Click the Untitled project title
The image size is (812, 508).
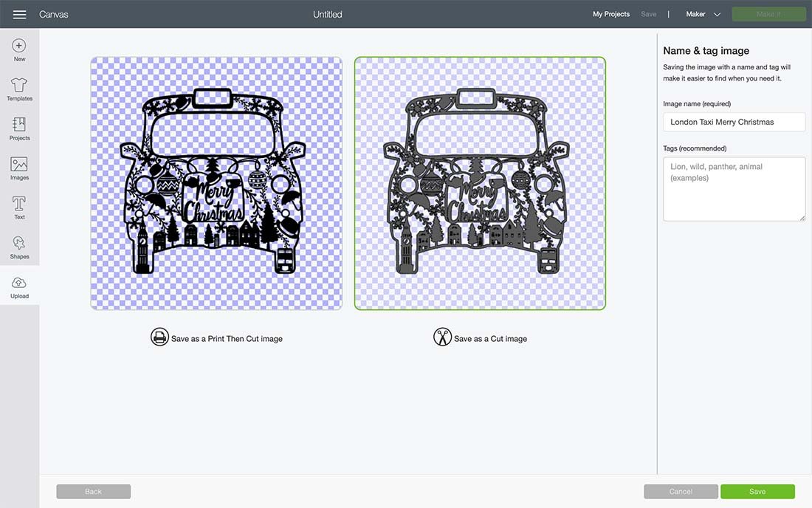(x=327, y=15)
